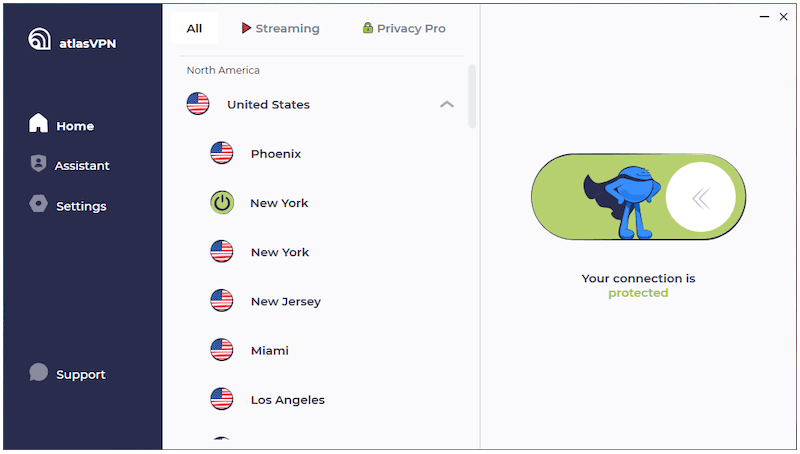Collapse the United States server list
800x454 pixels.
tap(447, 104)
